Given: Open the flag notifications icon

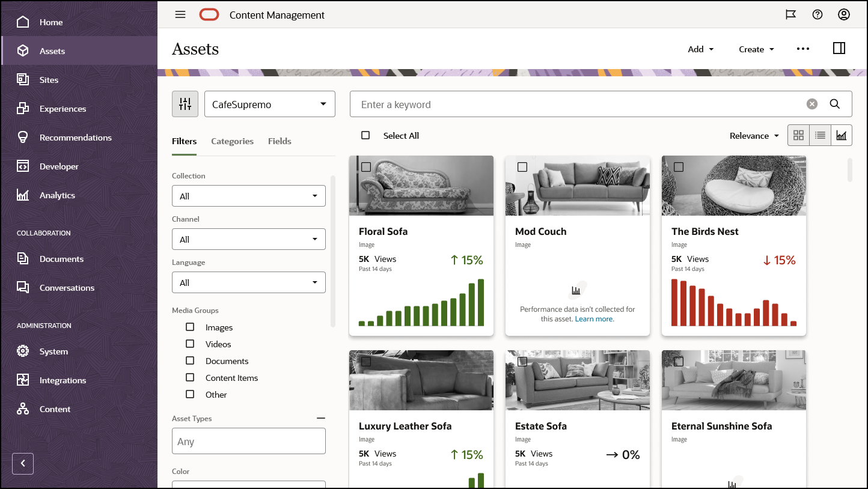Looking at the screenshot, I should 791,15.
